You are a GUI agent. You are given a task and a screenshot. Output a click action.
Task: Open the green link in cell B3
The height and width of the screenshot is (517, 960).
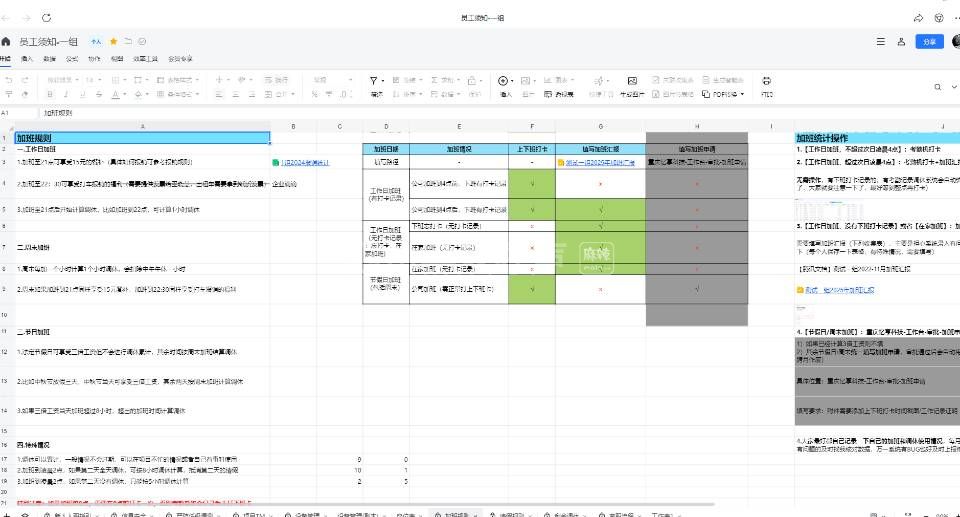(303, 161)
